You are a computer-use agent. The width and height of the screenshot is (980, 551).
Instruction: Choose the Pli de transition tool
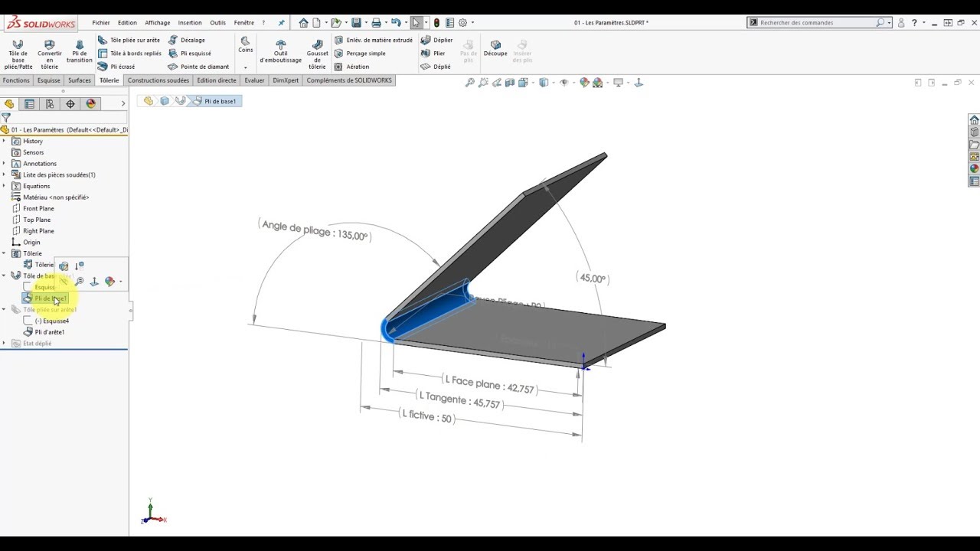[79, 51]
